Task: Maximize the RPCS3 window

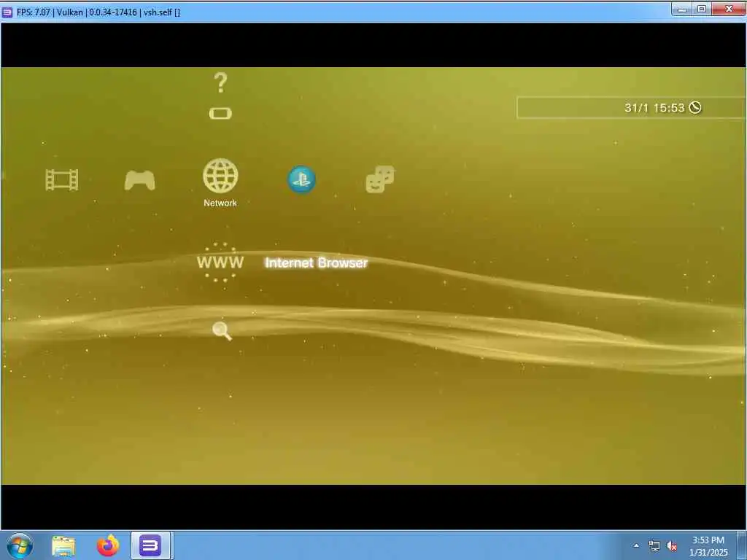Action: click(702, 9)
